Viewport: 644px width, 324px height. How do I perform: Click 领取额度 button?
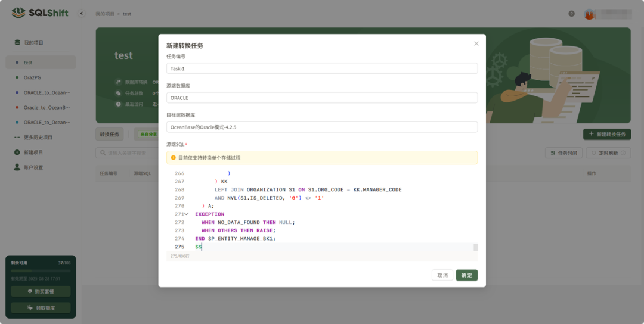(41, 307)
